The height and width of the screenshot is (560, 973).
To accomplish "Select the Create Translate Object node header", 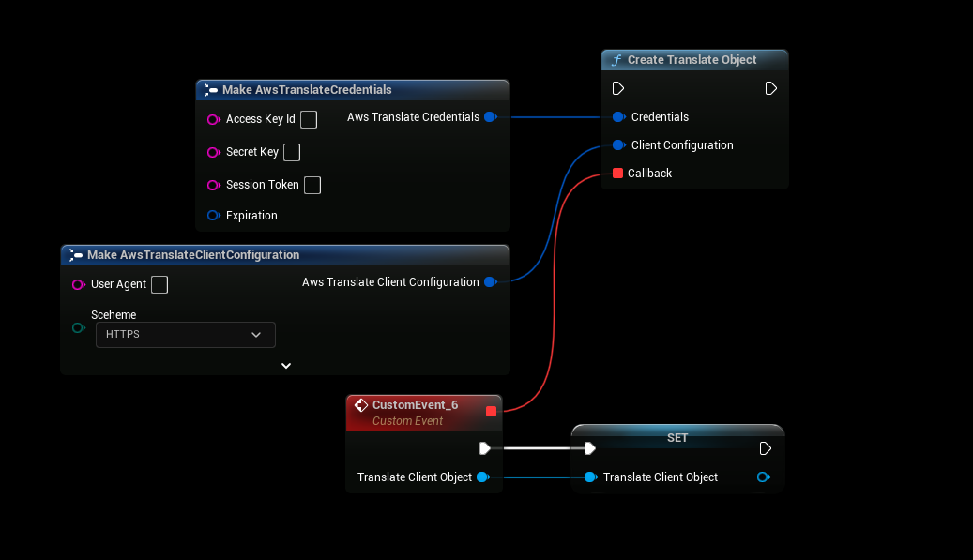I will [x=692, y=60].
